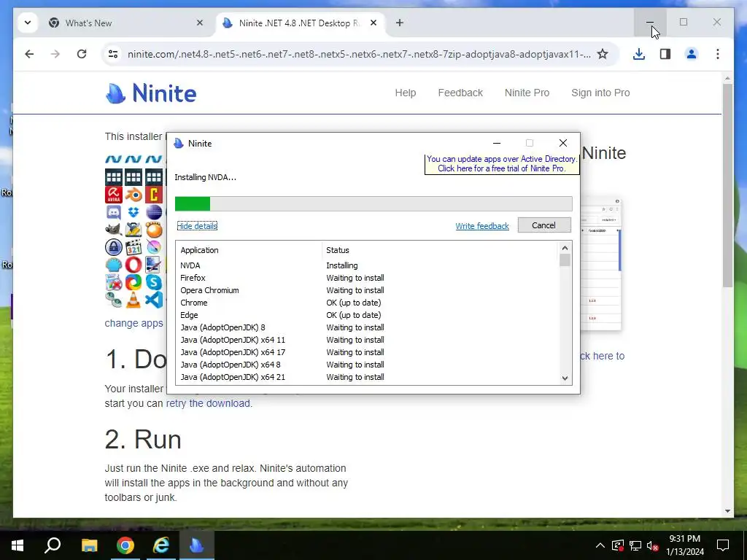Click the web page vertical scrollbar
The height and width of the screenshot is (560, 747).
(x=727, y=186)
